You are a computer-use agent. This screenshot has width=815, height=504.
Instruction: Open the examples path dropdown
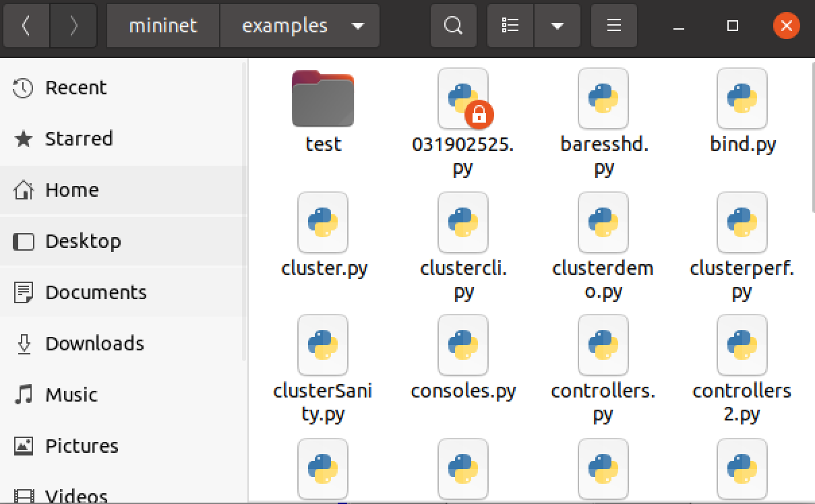(300, 26)
